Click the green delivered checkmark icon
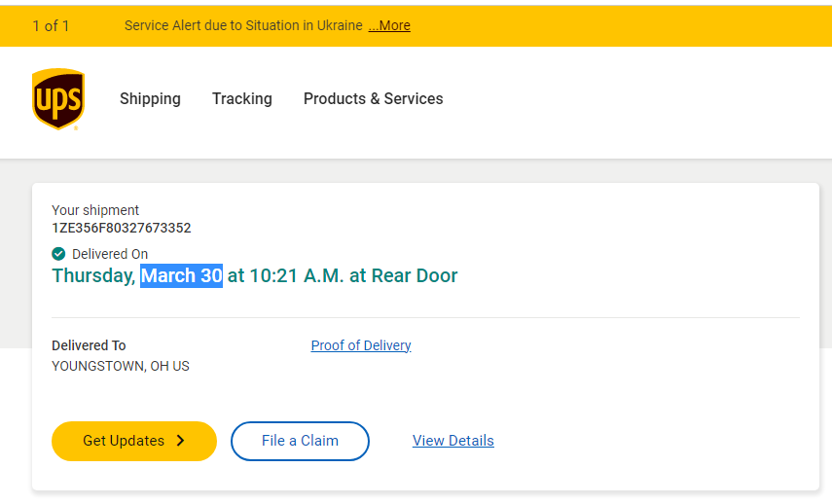Image resolution: width=832 pixels, height=504 pixels. pyautogui.click(x=58, y=254)
